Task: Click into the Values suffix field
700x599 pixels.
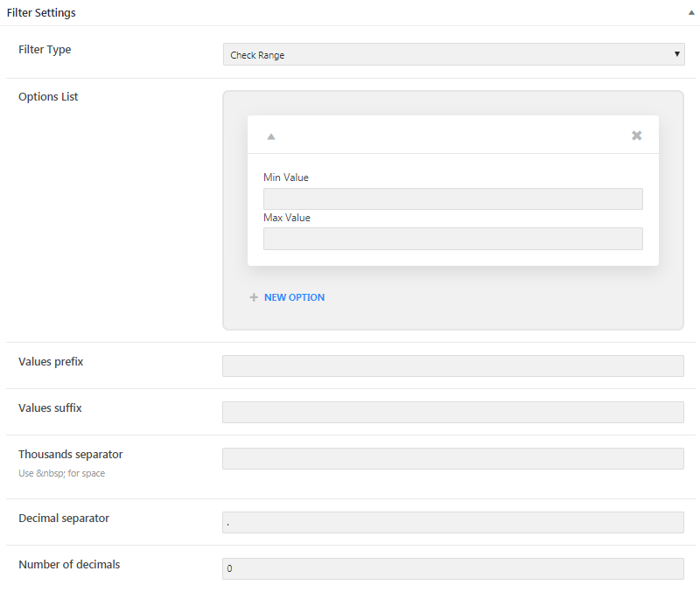Action: (452, 412)
